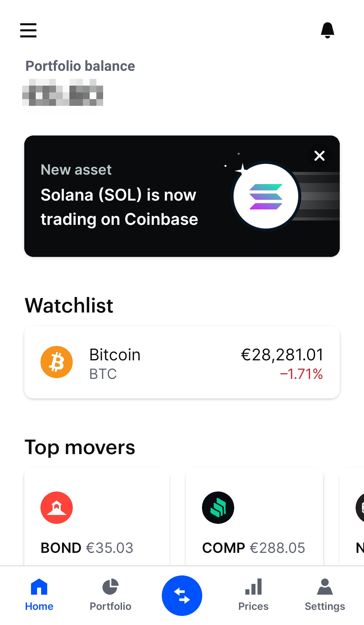Go to the Home tab

[x=39, y=595]
